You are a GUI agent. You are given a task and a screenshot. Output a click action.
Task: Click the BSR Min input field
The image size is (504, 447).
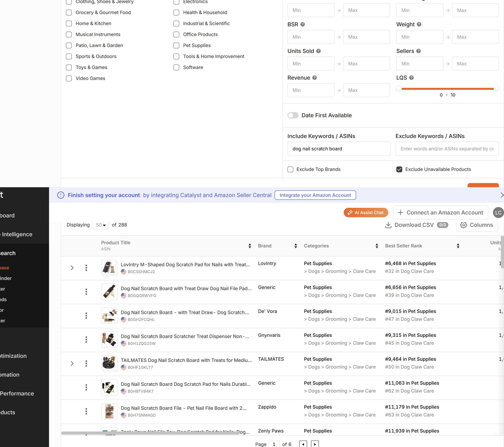311,37
